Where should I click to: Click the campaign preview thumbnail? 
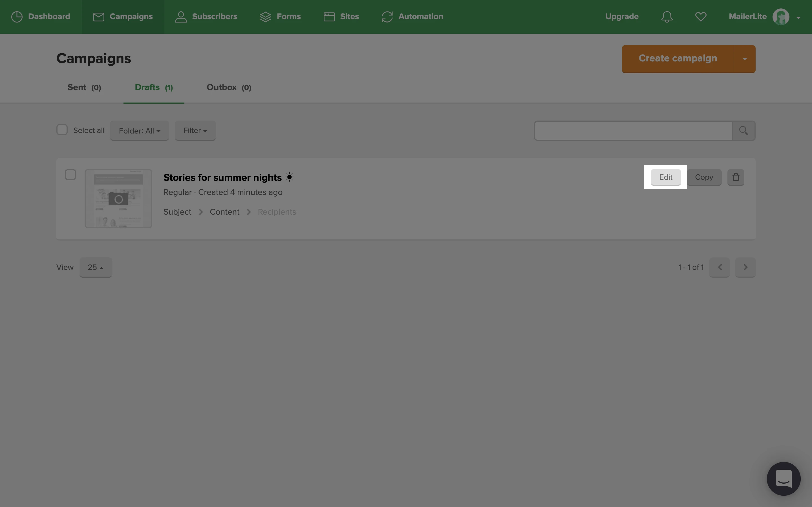pos(118,199)
